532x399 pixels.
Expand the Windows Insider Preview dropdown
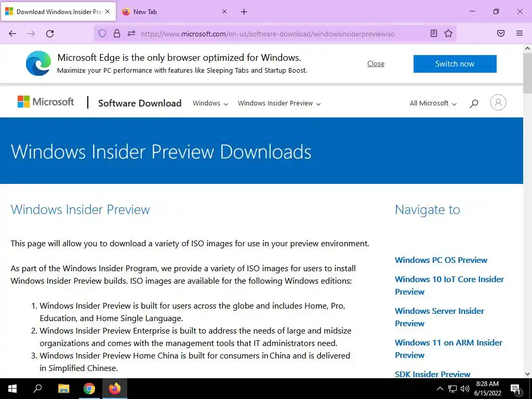click(x=279, y=103)
